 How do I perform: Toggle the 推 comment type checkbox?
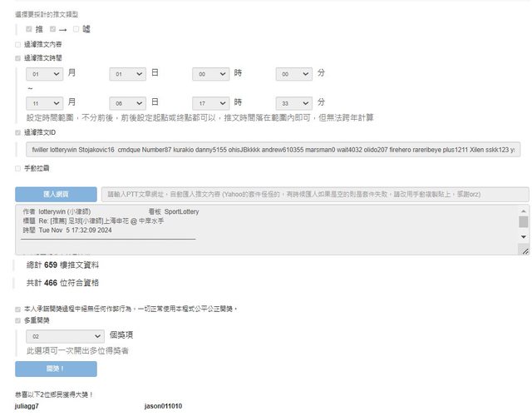pyautogui.click(x=29, y=29)
